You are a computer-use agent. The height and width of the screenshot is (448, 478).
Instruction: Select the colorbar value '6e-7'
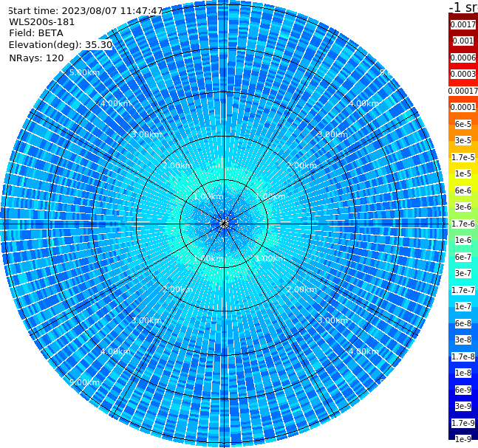(x=463, y=257)
